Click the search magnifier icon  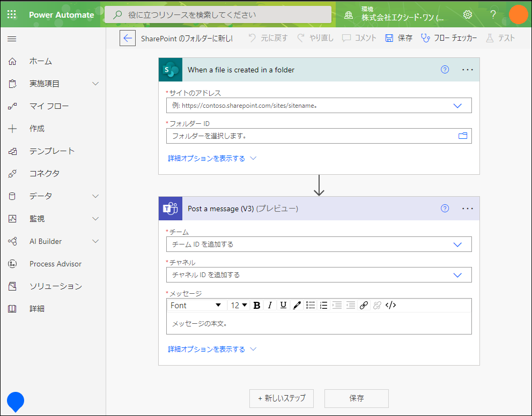(x=117, y=14)
